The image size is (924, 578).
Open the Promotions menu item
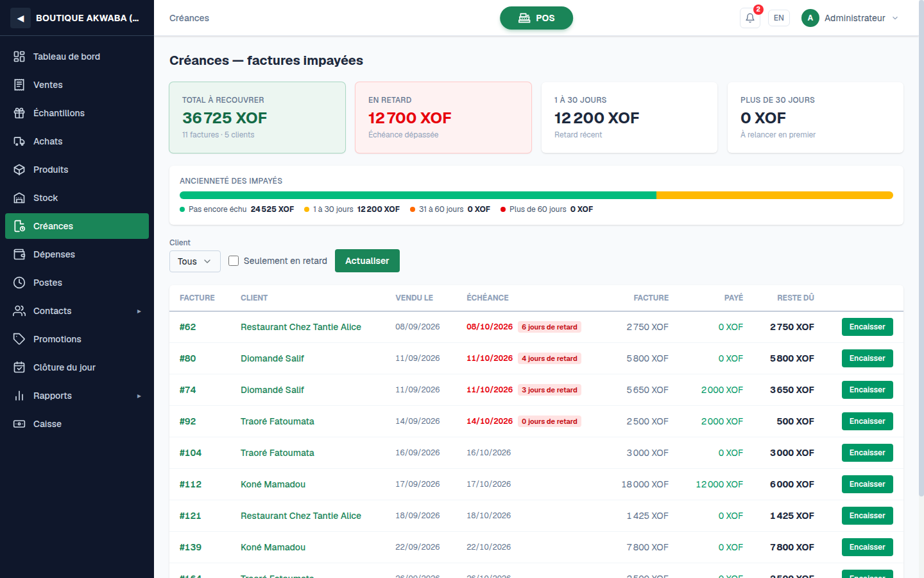[x=77, y=339]
